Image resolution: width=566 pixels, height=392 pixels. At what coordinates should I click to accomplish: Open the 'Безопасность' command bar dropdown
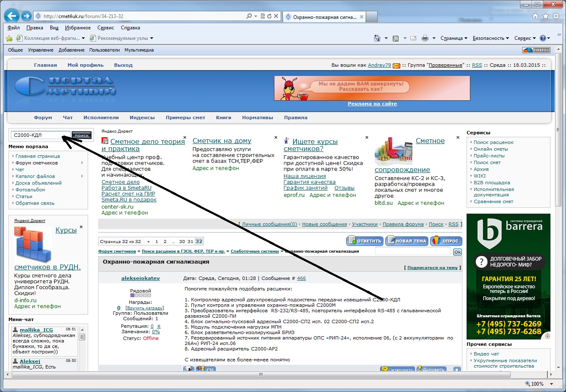click(x=490, y=38)
